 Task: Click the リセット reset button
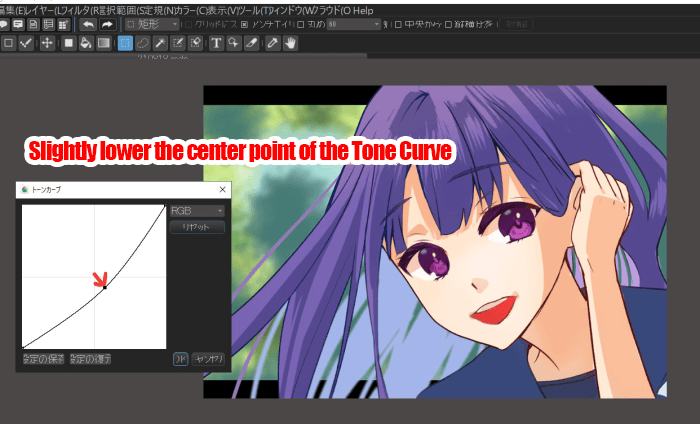pyautogui.click(x=197, y=227)
